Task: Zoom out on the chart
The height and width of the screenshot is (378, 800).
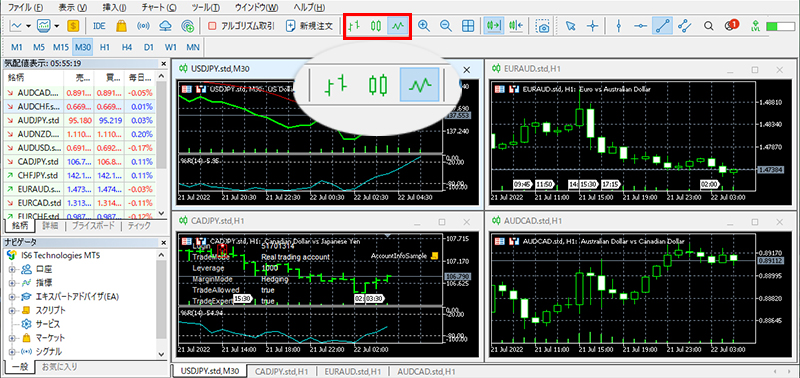Action: point(446,26)
